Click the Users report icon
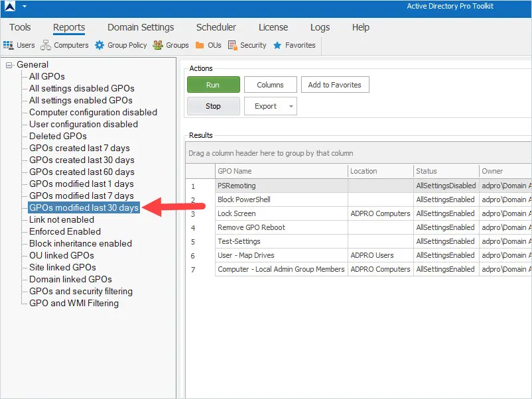 click(8, 45)
